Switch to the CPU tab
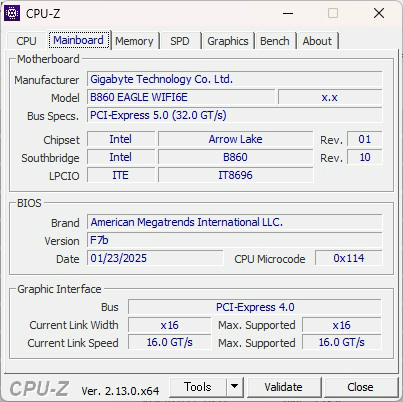The height and width of the screenshot is (402, 403). [26, 41]
